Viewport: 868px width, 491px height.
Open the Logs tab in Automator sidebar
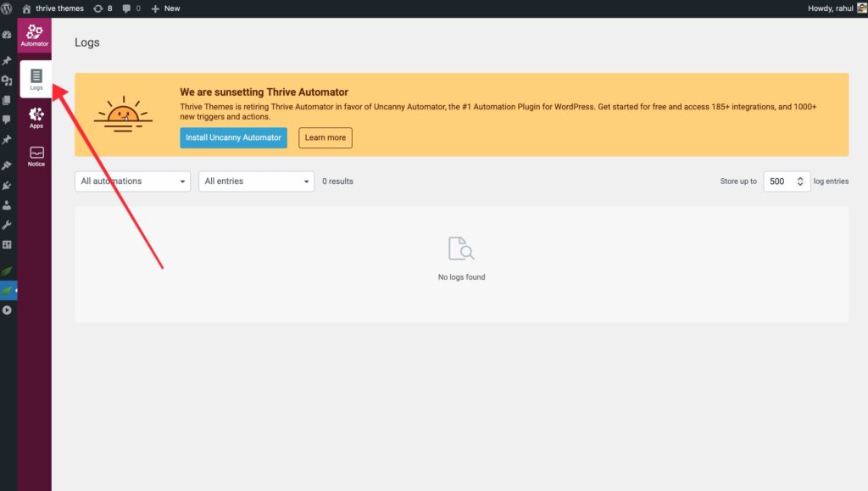[x=36, y=79]
